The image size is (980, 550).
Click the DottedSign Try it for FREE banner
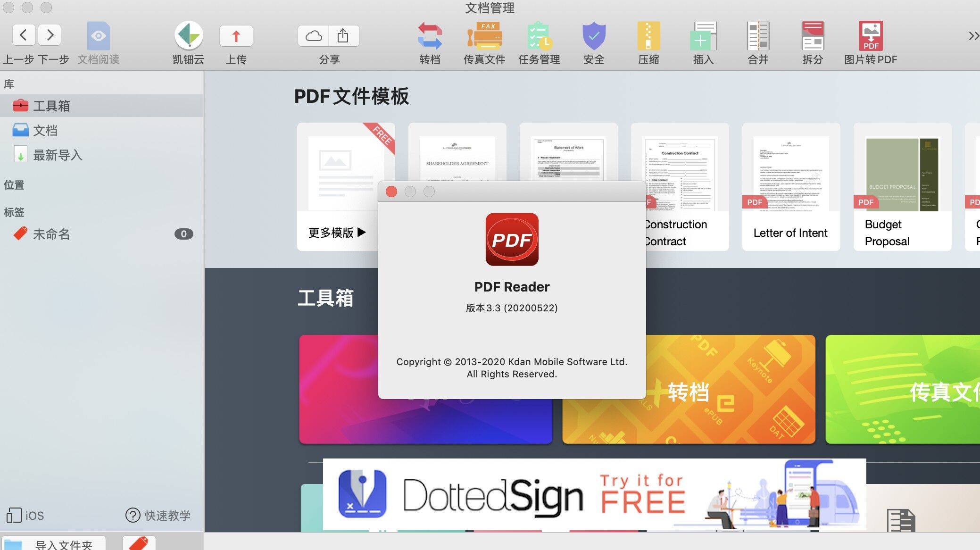[x=594, y=494]
